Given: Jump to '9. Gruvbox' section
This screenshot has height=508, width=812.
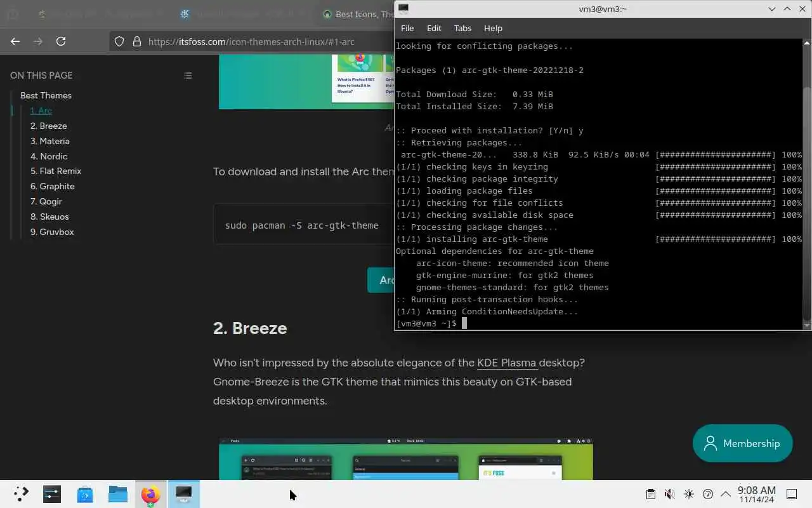Looking at the screenshot, I should [52, 232].
